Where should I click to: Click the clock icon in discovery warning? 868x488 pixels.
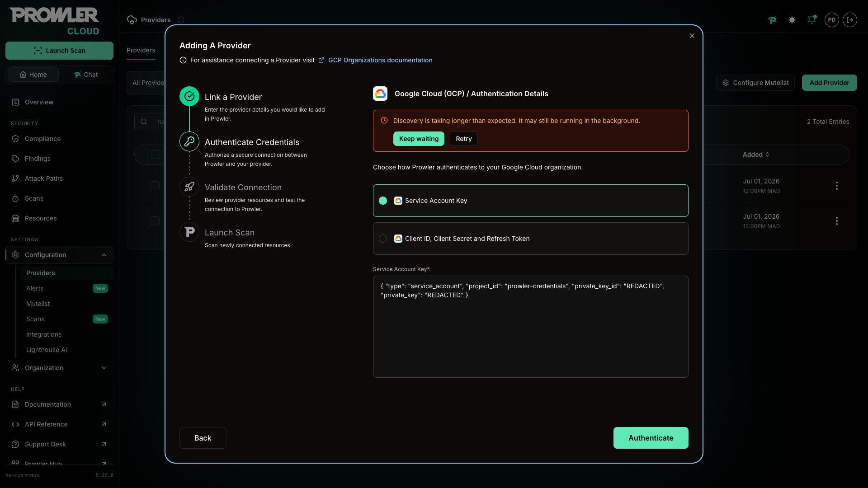coord(384,120)
